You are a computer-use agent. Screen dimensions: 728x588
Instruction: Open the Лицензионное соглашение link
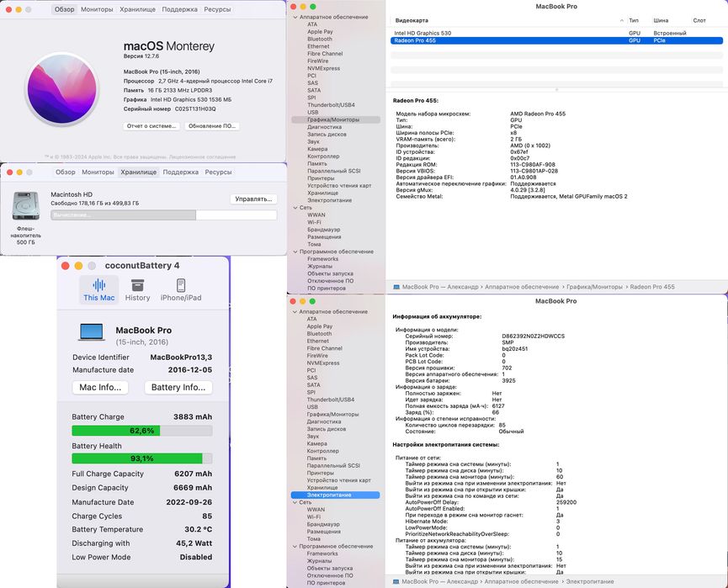point(203,156)
